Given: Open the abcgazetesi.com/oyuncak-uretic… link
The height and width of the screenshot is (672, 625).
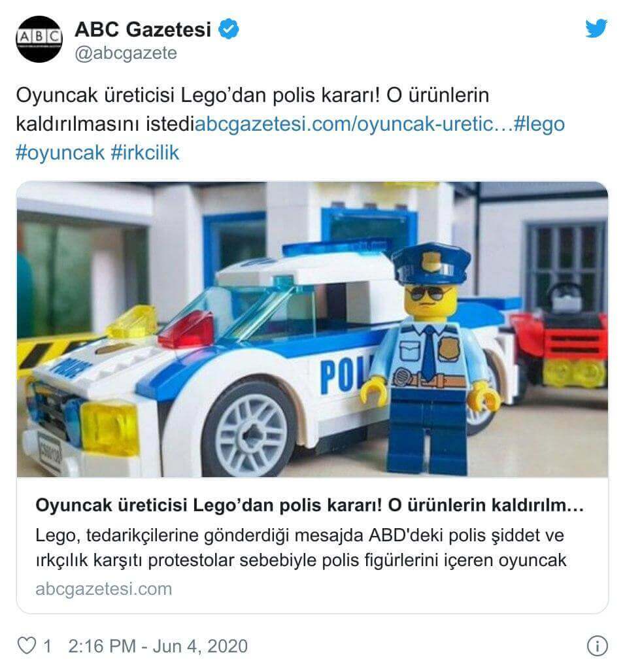Looking at the screenshot, I should 353,124.
